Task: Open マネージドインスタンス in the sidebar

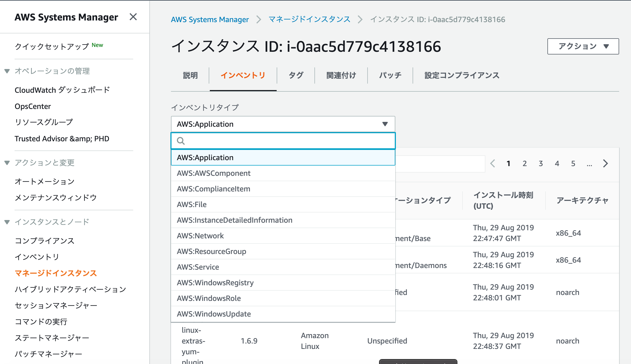Action: tap(56, 273)
